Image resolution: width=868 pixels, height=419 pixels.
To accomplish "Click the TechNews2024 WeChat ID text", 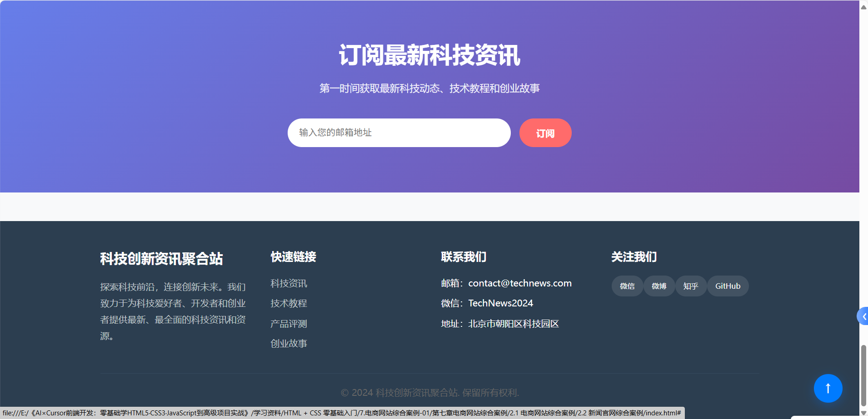I will [500, 303].
